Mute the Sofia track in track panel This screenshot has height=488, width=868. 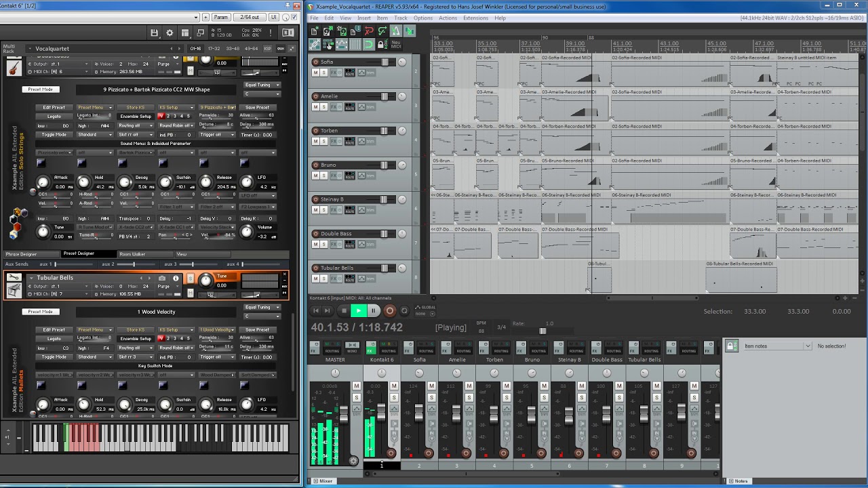pos(315,73)
